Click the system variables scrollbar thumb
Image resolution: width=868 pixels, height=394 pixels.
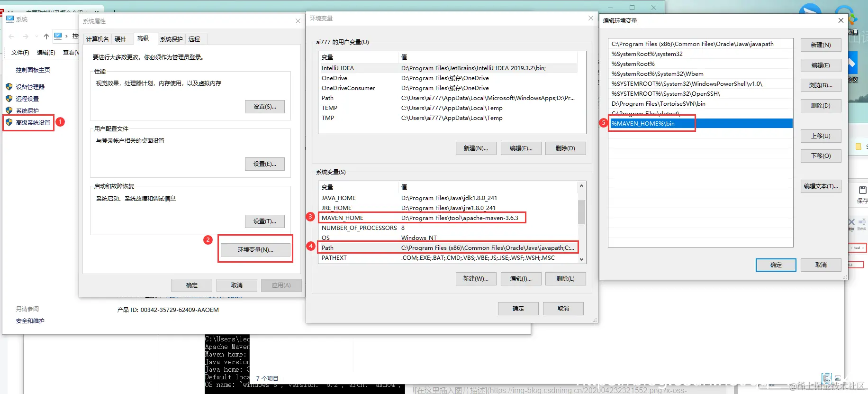581,211
